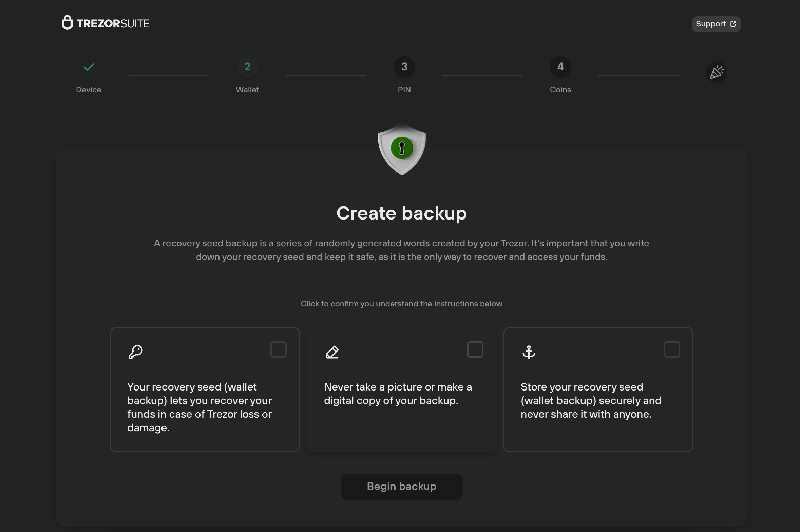800x532 pixels.
Task: Select the 'Store your recovery seed securely' card
Action: tap(598, 389)
